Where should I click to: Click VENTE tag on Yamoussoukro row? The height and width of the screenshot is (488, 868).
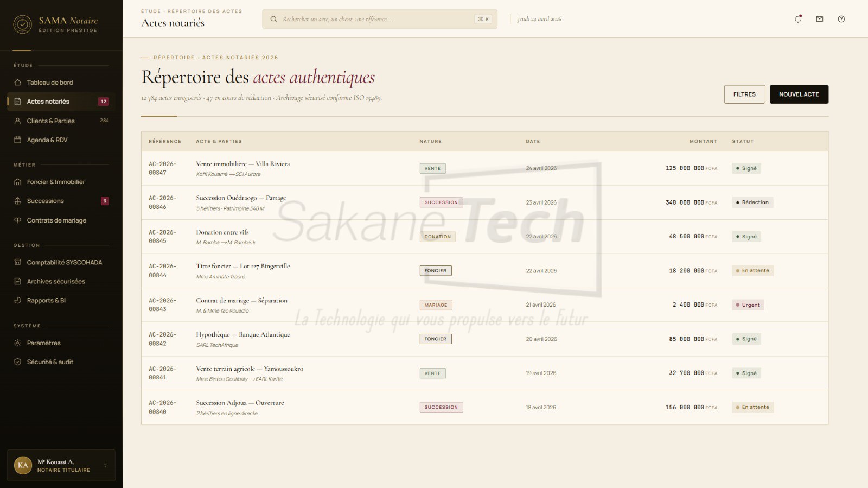tap(432, 373)
